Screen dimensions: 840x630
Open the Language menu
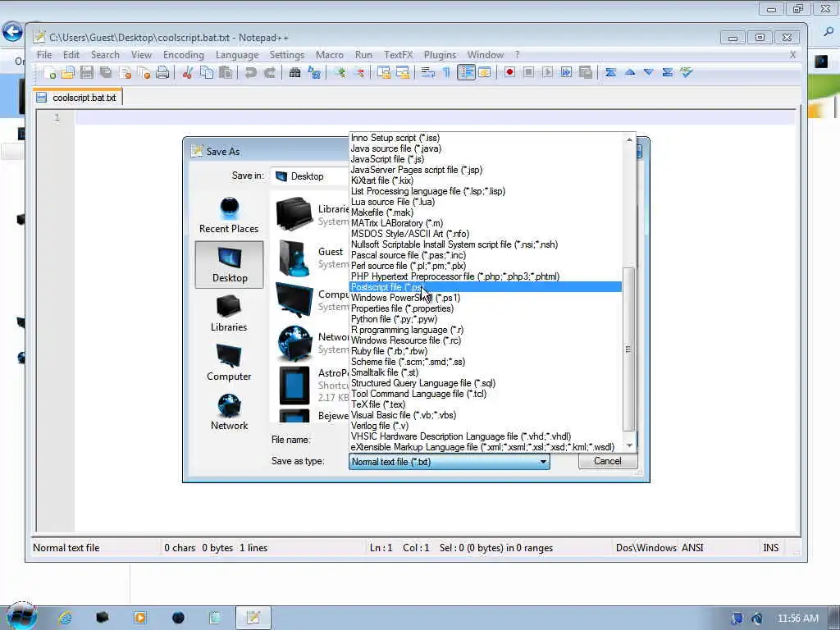pos(237,55)
